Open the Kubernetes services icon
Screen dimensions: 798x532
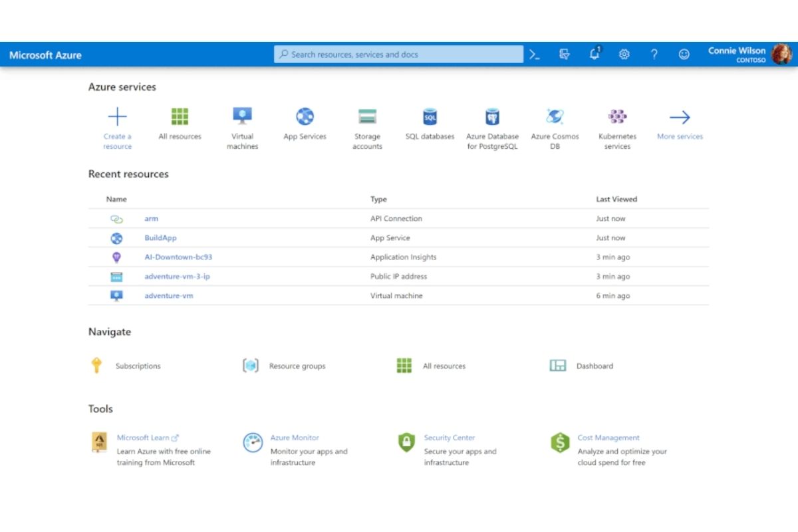pos(617,116)
